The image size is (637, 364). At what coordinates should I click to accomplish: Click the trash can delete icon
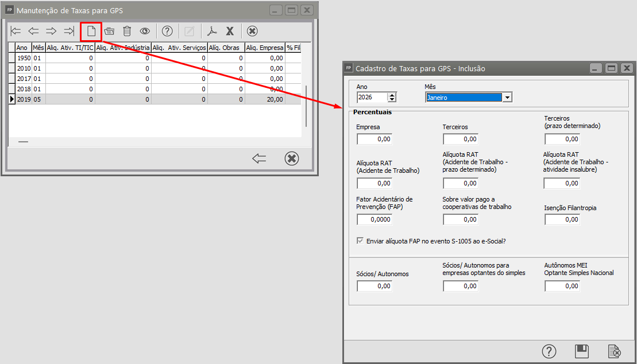coord(127,31)
